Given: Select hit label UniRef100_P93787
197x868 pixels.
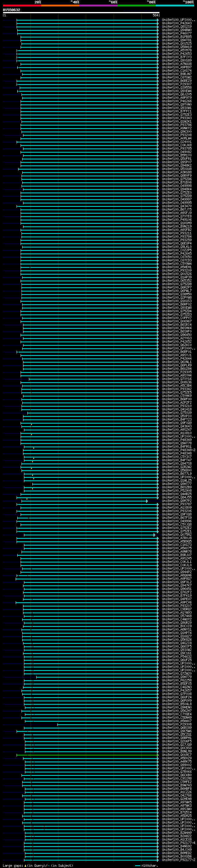Looking at the screenshot, I should pyautogui.click(x=177, y=504).
